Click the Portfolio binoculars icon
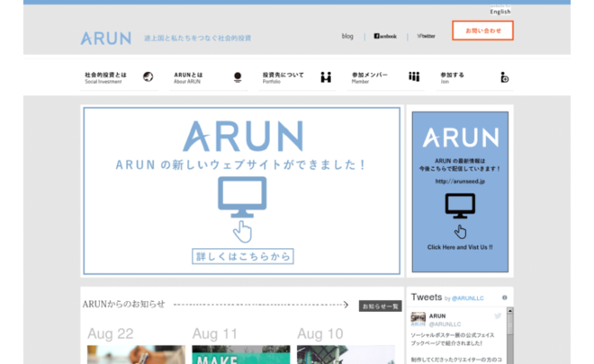The image size is (594, 364). coord(326,77)
